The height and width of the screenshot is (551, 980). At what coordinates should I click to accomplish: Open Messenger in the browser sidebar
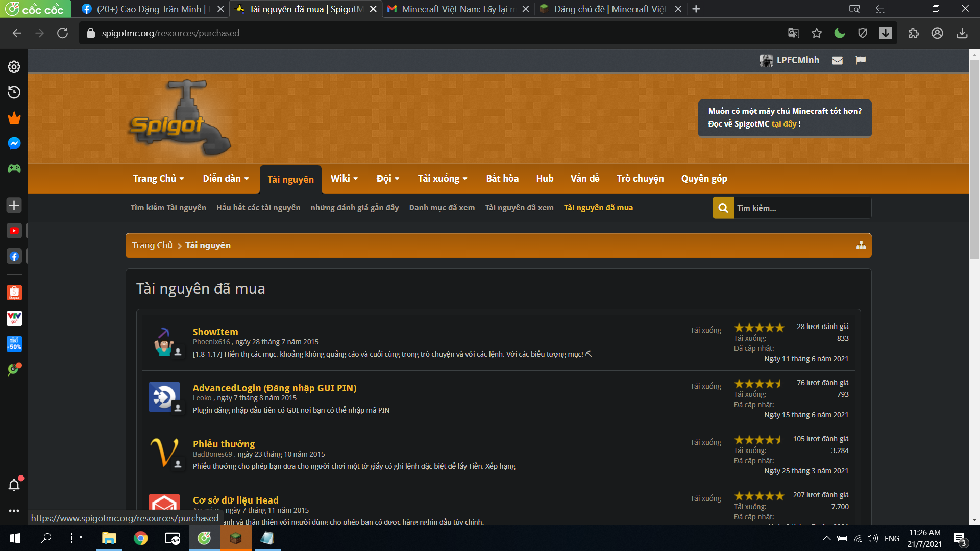(14, 143)
